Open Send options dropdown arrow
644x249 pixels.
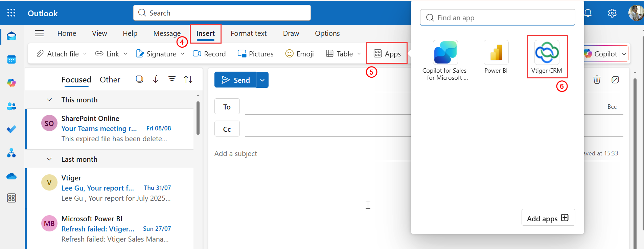pyautogui.click(x=262, y=80)
